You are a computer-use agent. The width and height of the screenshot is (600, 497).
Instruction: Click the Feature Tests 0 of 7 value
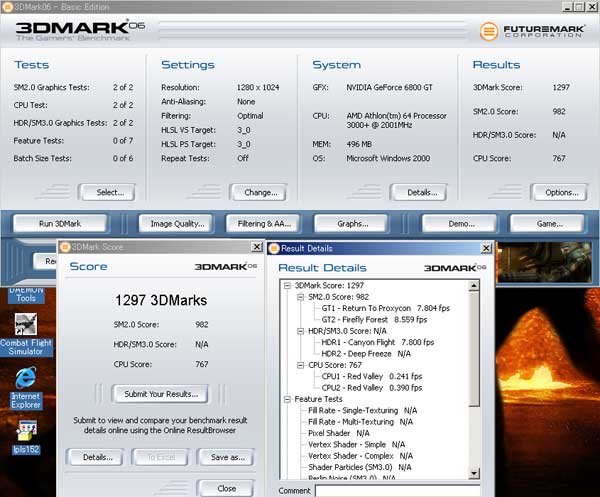[x=123, y=141]
